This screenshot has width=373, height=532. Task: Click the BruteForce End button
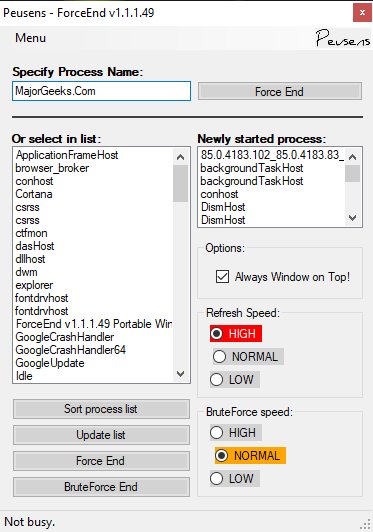click(x=101, y=487)
